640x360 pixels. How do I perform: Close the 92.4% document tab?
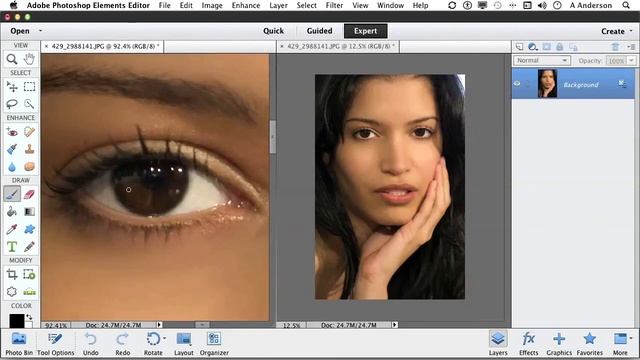47,47
